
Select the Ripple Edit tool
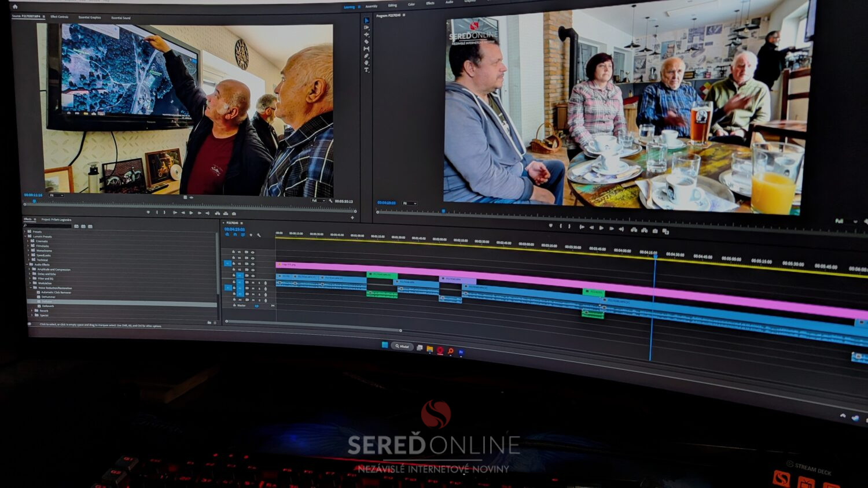[x=366, y=34]
